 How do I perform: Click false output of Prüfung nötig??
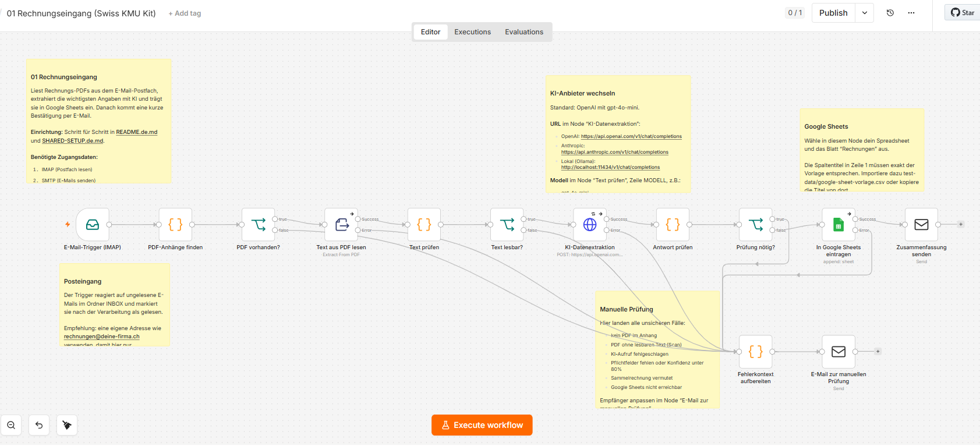tap(773, 230)
